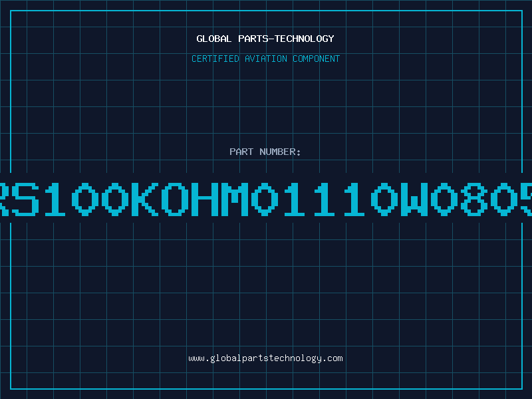
Task: Click the letter M in the part number
Action: click(235, 199)
